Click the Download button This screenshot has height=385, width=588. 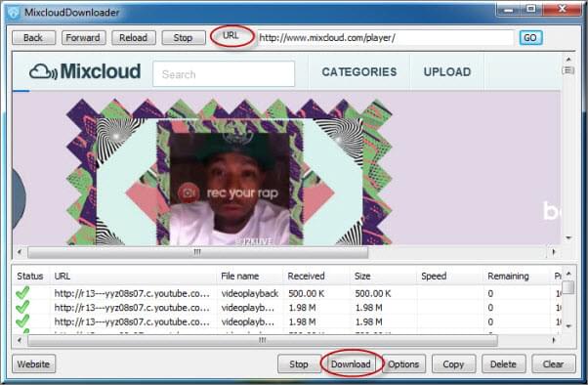pyautogui.click(x=351, y=364)
